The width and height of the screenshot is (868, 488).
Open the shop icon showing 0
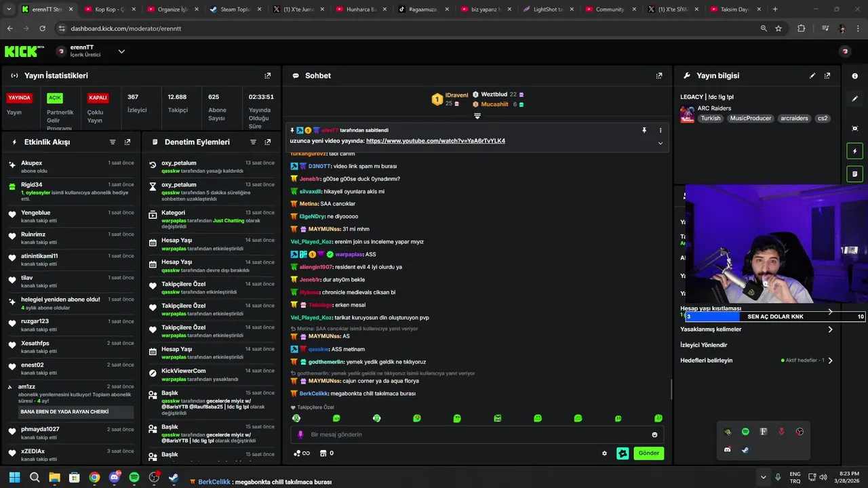coord(326,453)
